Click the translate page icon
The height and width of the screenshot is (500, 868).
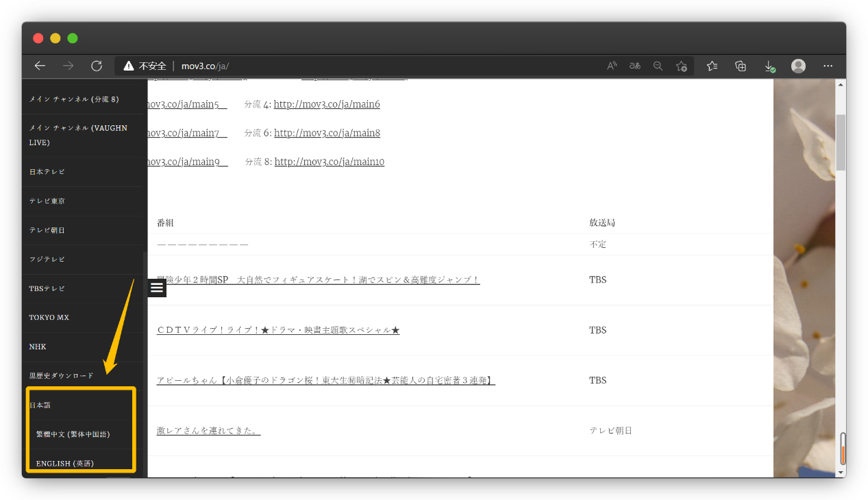coord(635,66)
